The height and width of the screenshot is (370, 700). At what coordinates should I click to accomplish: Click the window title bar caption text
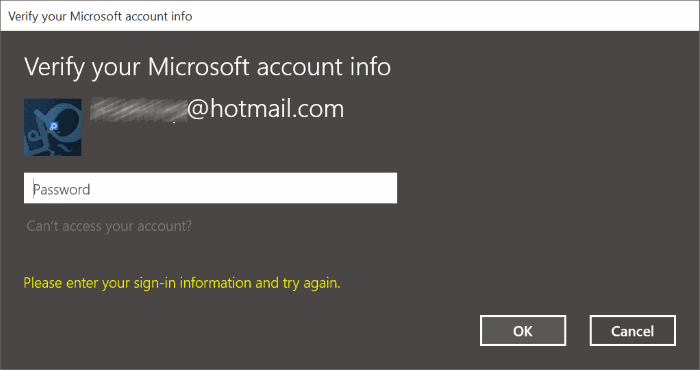(x=100, y=17)
